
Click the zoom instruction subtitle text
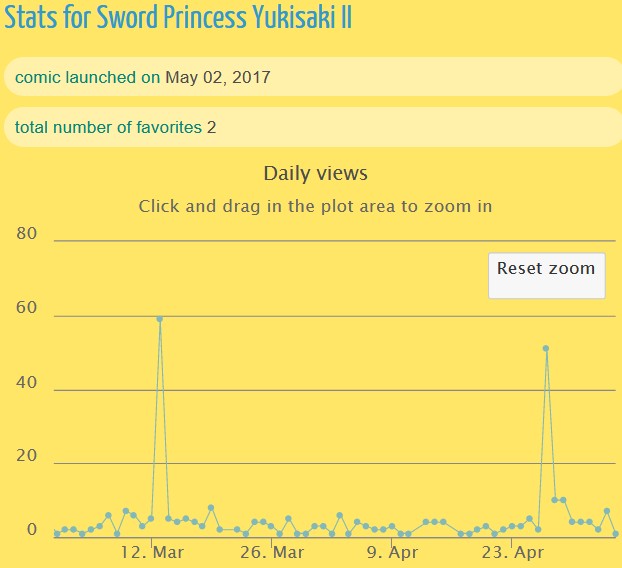315,206
